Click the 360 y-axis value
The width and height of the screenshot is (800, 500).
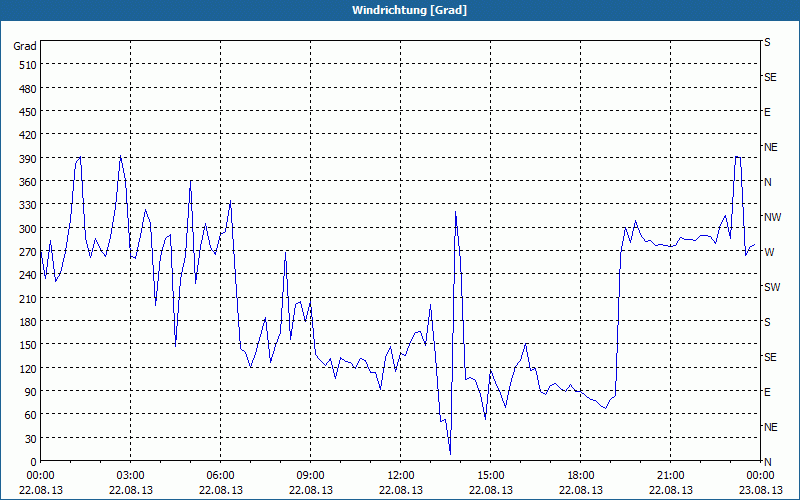[27, 182]
